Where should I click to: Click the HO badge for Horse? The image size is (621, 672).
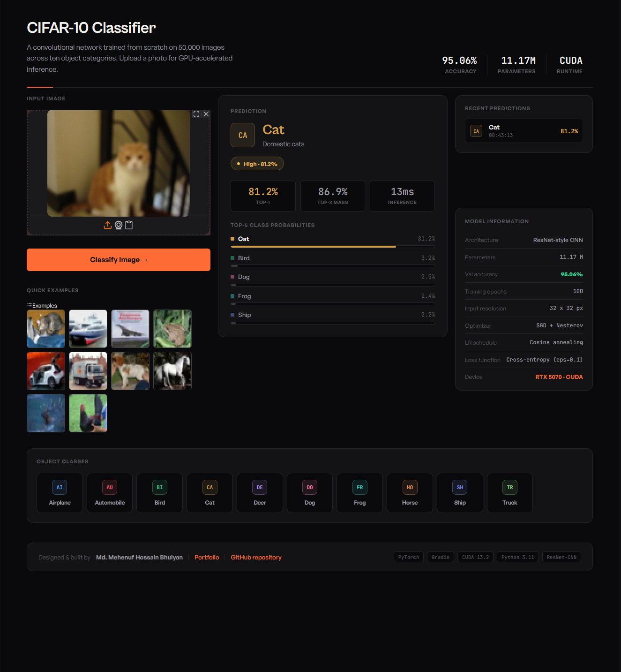point(410,487)
